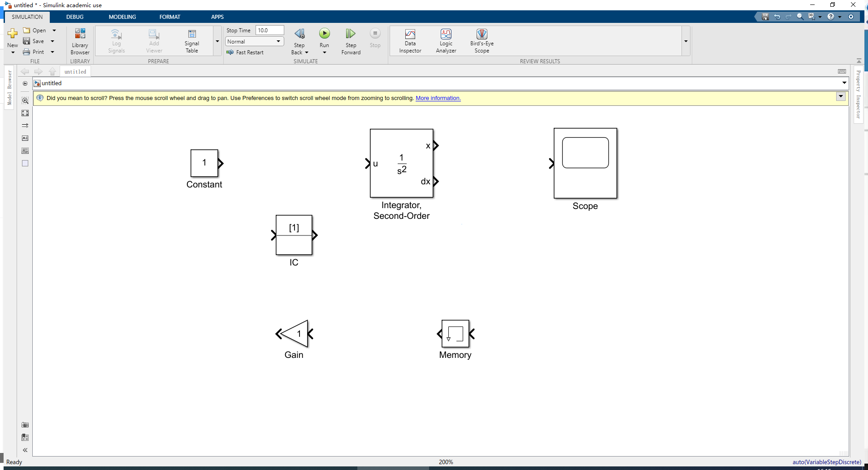Select the Annotation text tool
Image resolution: width=868 pixels, height=470 pixels.
pyautogui.click(x=25, y=138)
